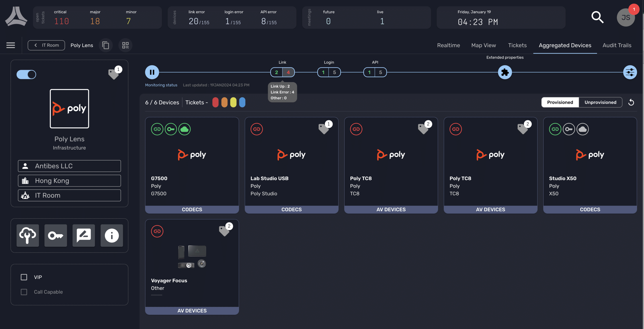Click the Extended properties puzzle icon
644x329 pixels.
point(505,72)
